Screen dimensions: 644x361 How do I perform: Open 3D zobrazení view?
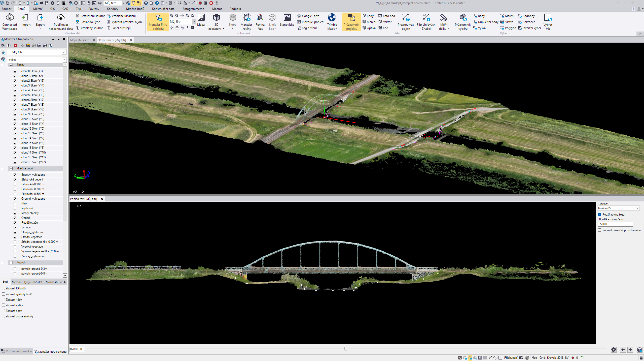coord(216,22)
